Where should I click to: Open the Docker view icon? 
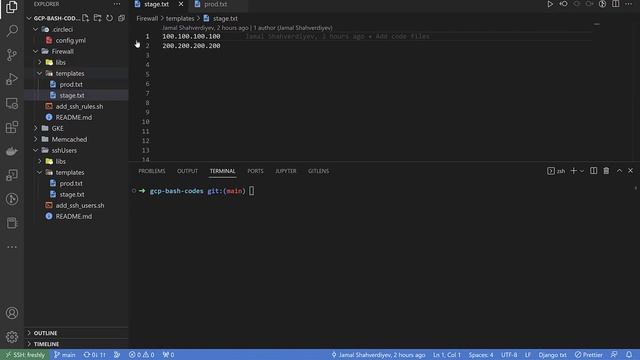pos(12,151)
